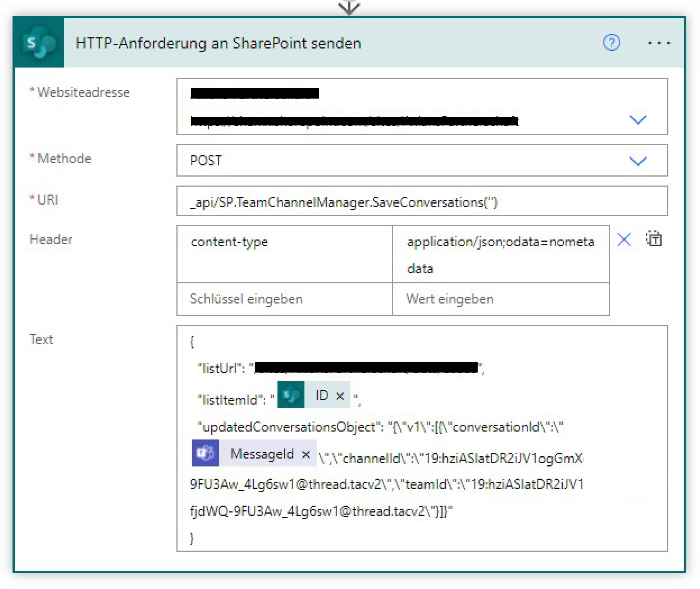
Task: Click the SharePoint icon on the ID token
Action: pyautogui.click(x=291, y=395)
